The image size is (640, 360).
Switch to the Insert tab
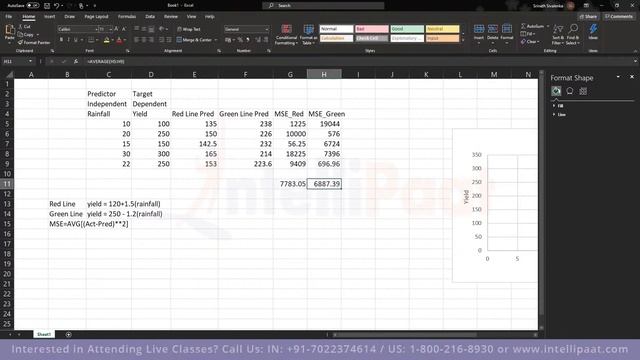(x=49, y=17)
